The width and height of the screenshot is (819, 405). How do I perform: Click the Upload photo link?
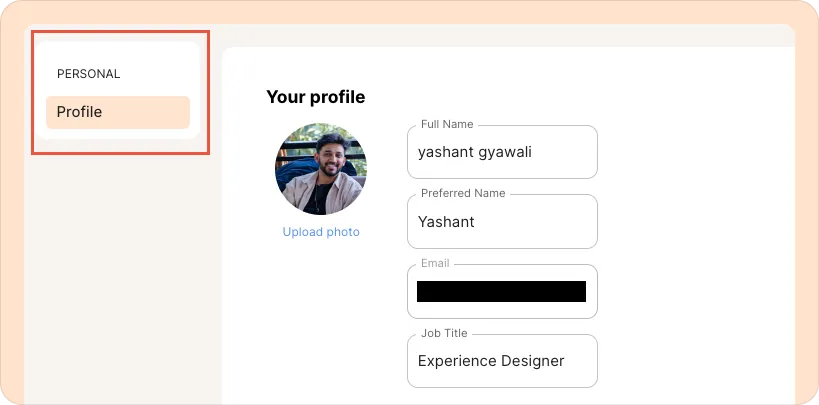tap(321, 232)
